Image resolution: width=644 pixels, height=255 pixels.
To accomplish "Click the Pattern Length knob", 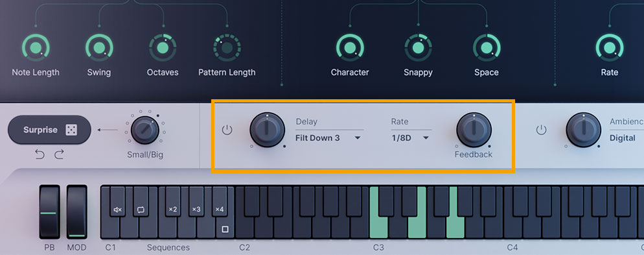I will 227,48.
